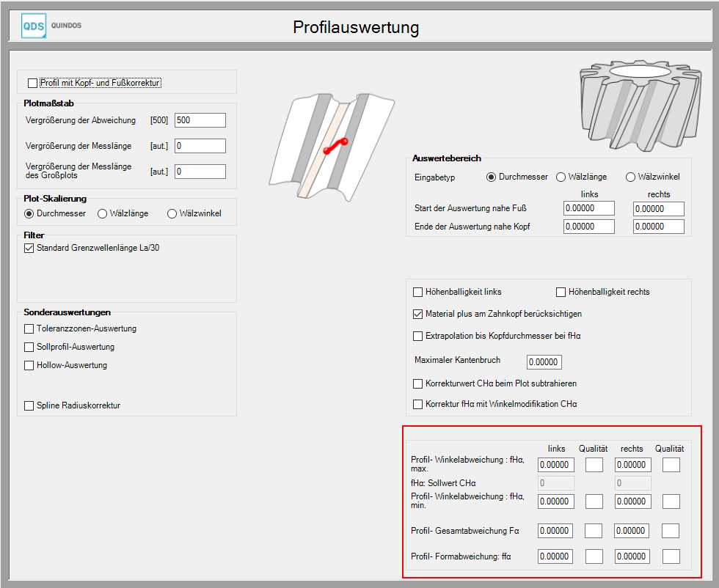Viewport: 719px width, 588px height.
Task: Click right Profil-Formabweichung ffα value field
Action: click(633, 556)
